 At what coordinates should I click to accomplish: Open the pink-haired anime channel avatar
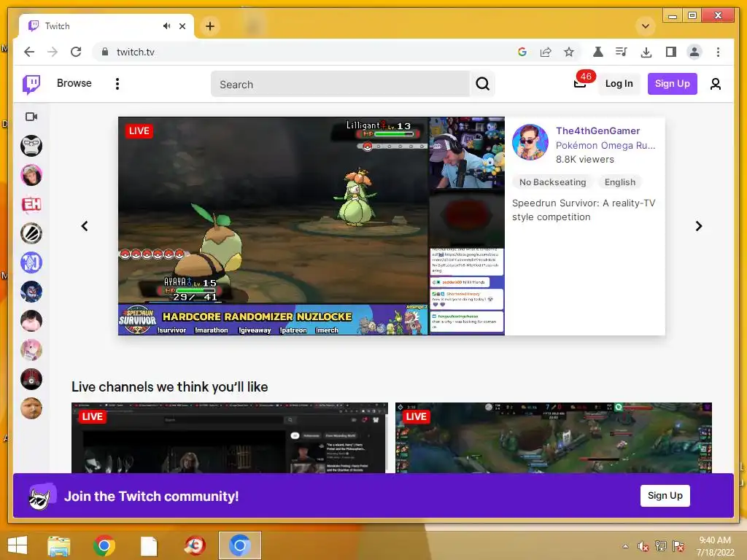(31, 350)
